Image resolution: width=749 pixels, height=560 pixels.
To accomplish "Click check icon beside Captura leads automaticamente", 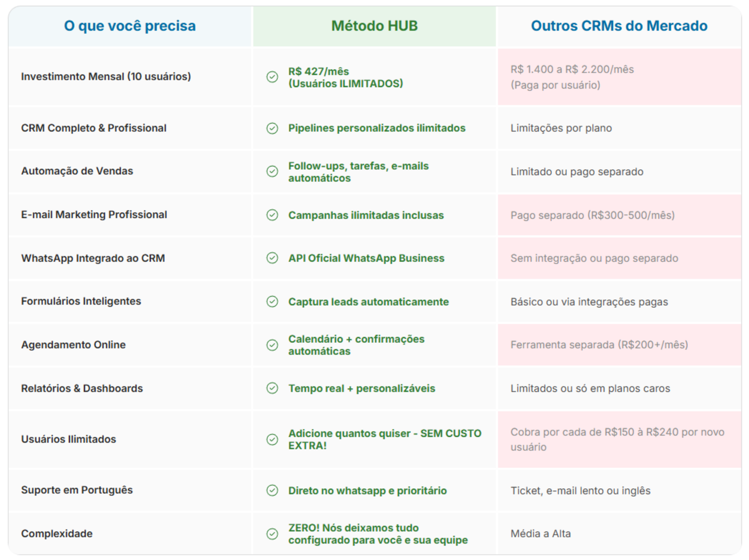I will pyautogui.click(x=272, y=302).
